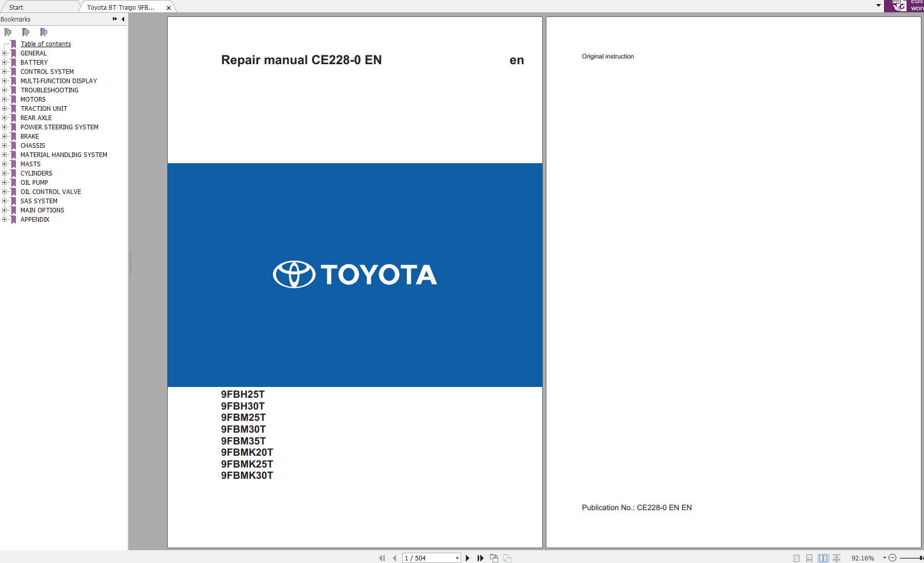Select the MASTS bookmark

click(30, 164)
